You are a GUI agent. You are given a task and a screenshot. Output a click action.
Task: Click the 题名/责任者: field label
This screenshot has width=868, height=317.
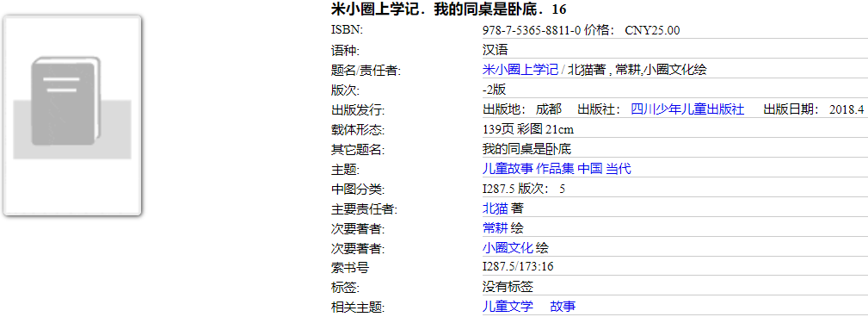(x=366, y=70)
